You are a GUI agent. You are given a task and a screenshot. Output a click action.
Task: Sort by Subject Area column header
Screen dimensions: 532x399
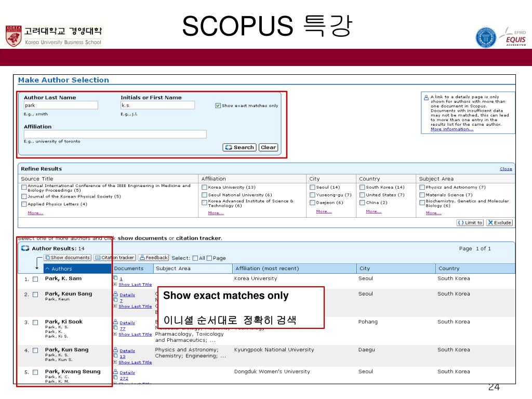click(x=192, y=269)
